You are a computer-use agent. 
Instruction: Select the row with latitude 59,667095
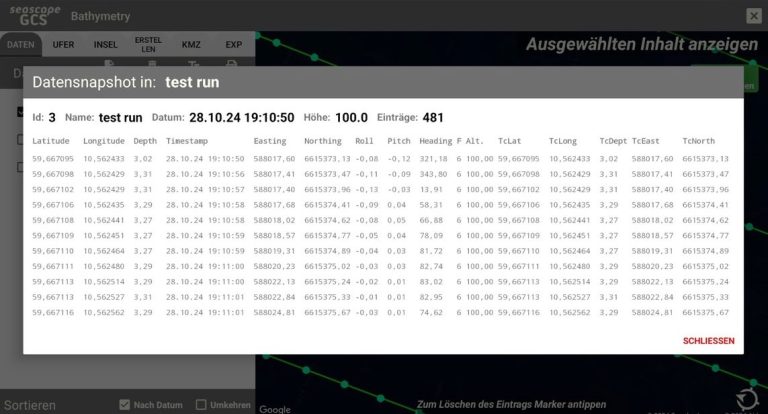(x=381, y=159)
